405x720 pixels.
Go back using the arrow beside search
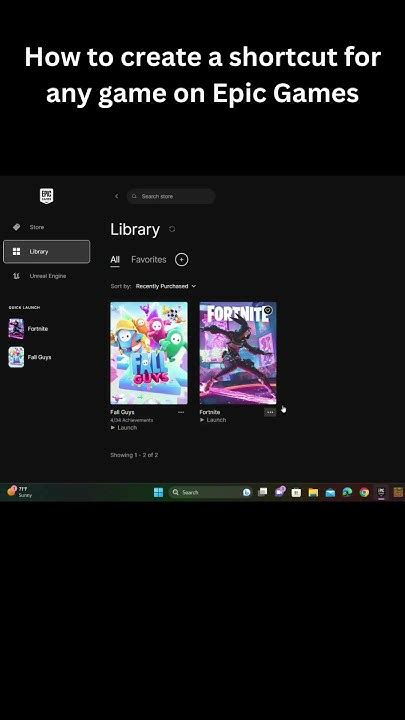click(116, 196)
